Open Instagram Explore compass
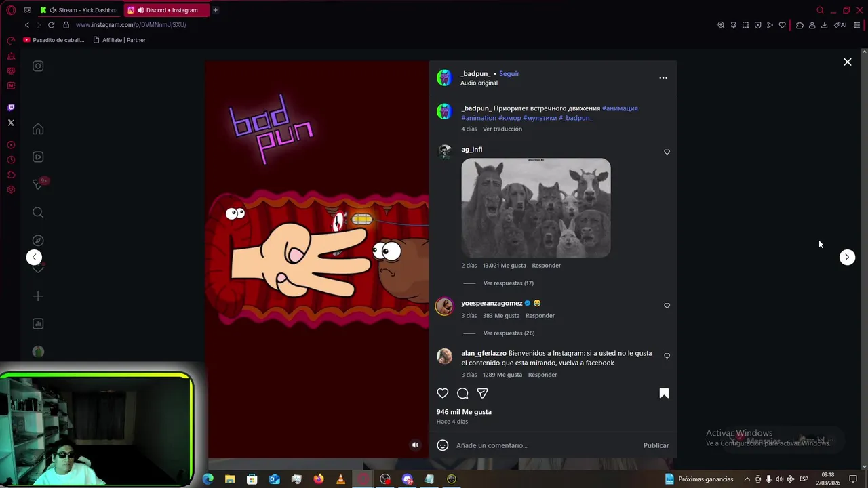Screen dimensions: 868x488 (x=38, y=240)
